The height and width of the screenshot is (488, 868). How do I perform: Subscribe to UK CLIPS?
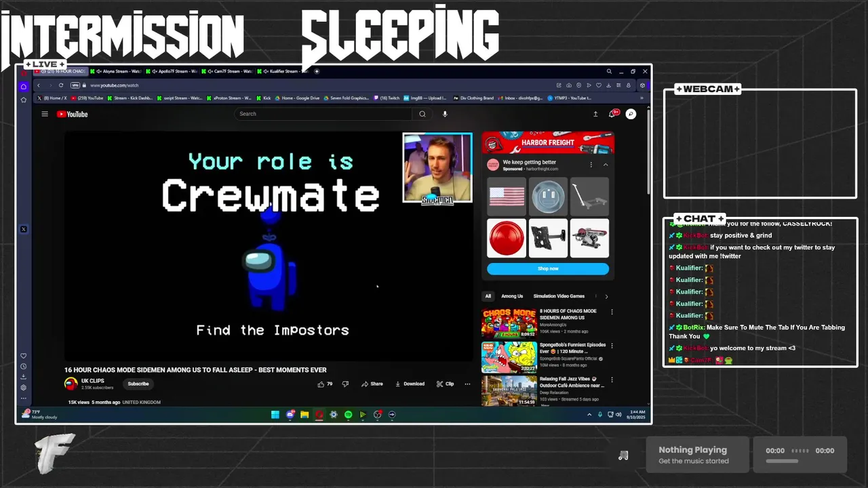138,384
